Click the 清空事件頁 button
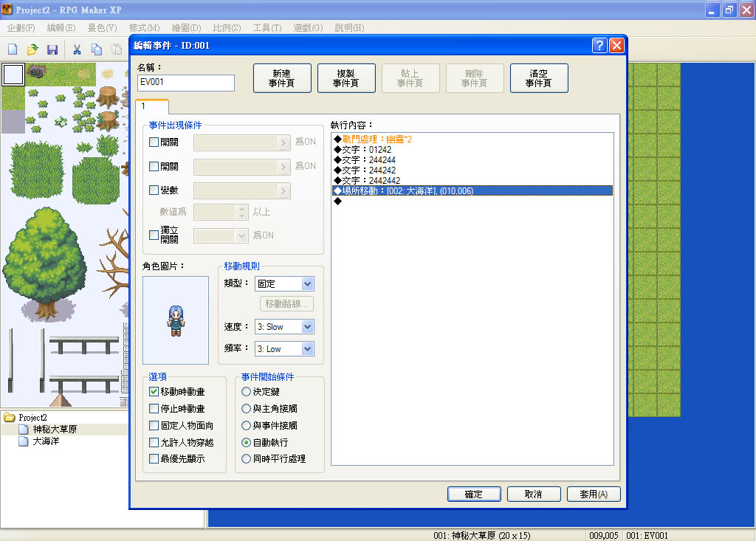Screen dimensions: 756x541 click(x=539, y=78)
